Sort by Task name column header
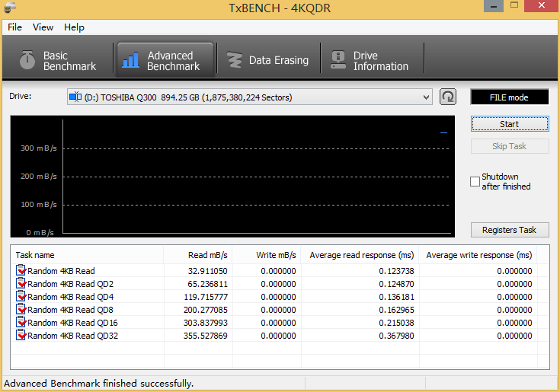 tap(88, 255)
